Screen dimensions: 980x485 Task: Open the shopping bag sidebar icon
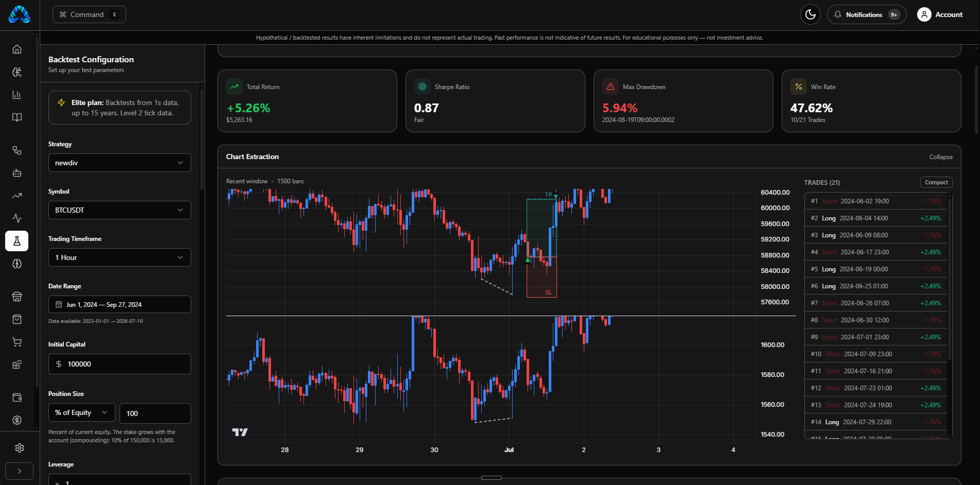click(x=17, y=319)
